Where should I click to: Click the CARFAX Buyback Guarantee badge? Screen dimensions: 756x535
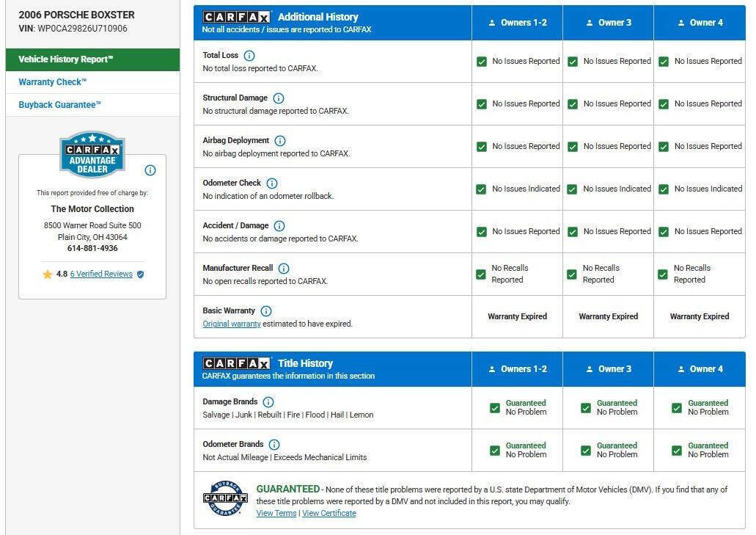[225, 497]
